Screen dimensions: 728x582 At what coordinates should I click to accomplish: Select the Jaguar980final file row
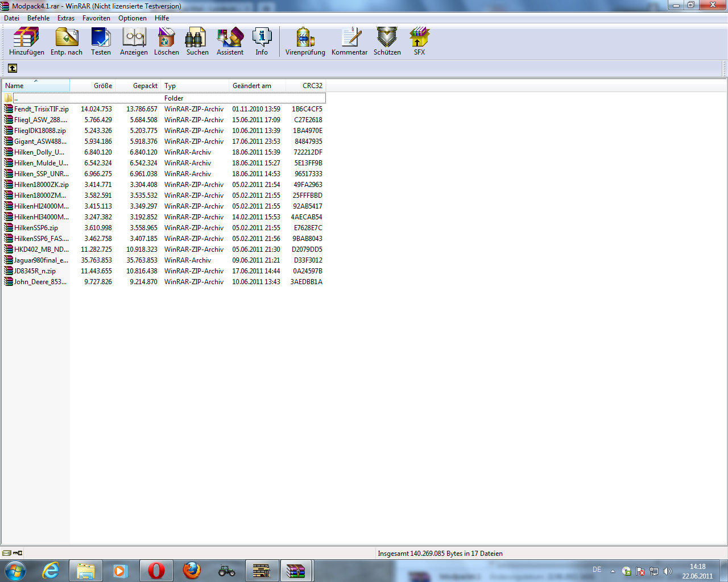click(x=164, y=260)
